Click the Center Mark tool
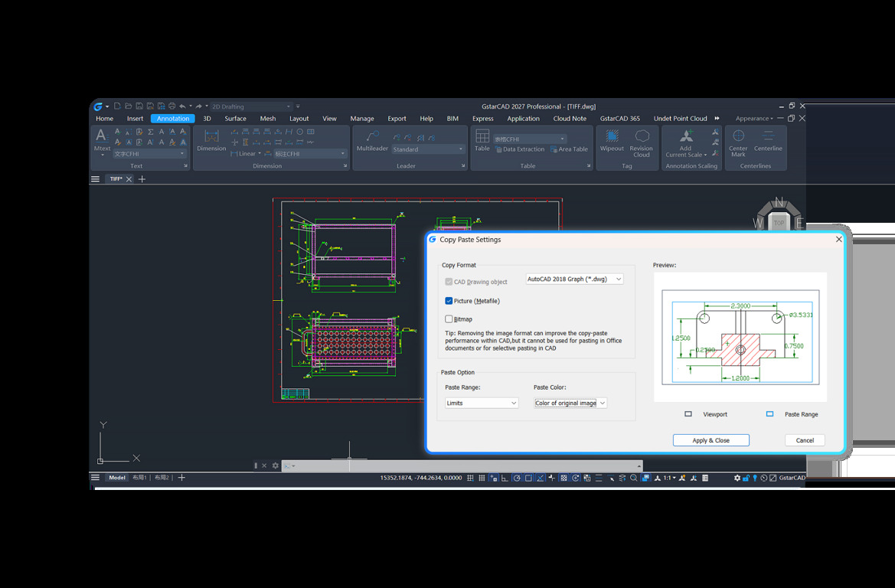Image resolution: width=895 pixels, height=588 pixels. (738, 142)
